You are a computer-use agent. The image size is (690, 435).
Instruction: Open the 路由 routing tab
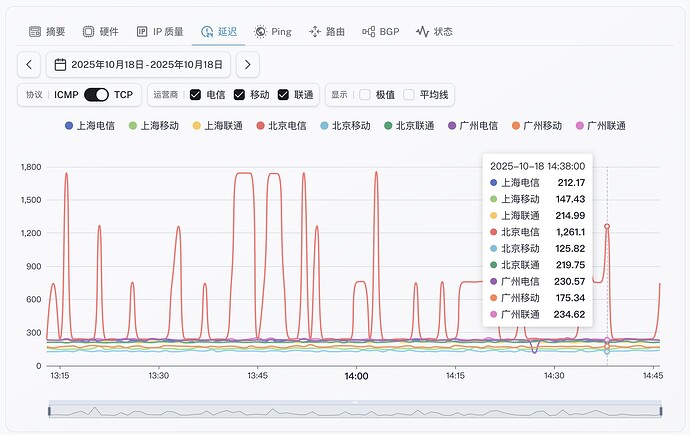click(327, 32)
